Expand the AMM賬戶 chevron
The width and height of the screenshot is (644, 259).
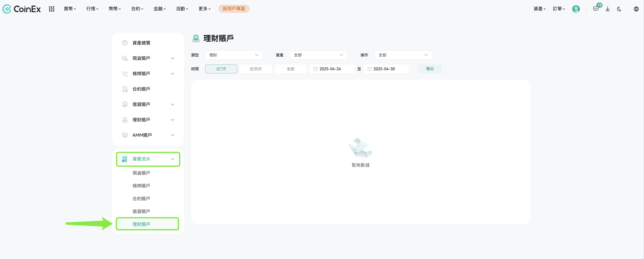point(173,135)
